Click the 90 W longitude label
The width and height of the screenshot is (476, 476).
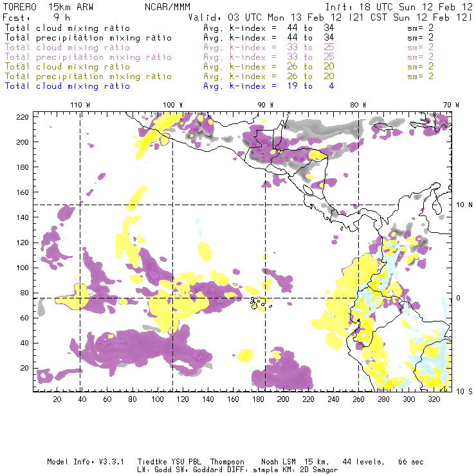pos(265,105)
